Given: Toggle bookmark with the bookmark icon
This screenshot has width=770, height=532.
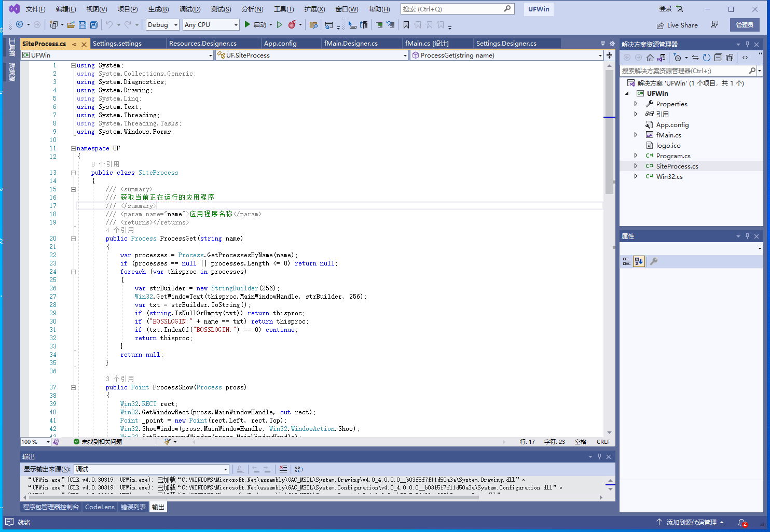Looking at the screenshot, I should (x=406, y=24).
